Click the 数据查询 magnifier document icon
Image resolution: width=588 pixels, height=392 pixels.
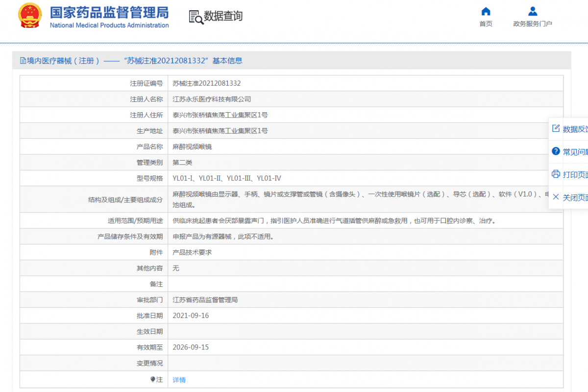[196, 17]
